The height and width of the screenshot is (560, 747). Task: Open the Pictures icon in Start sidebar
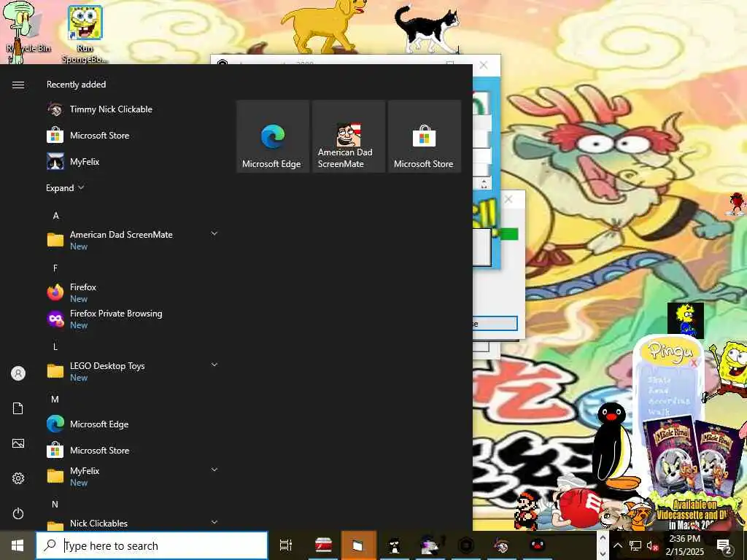(x=18, y=443)
